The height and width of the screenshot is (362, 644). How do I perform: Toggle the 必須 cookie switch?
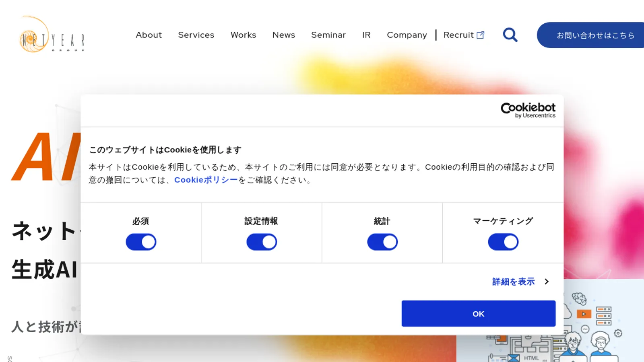coord(141,242)
